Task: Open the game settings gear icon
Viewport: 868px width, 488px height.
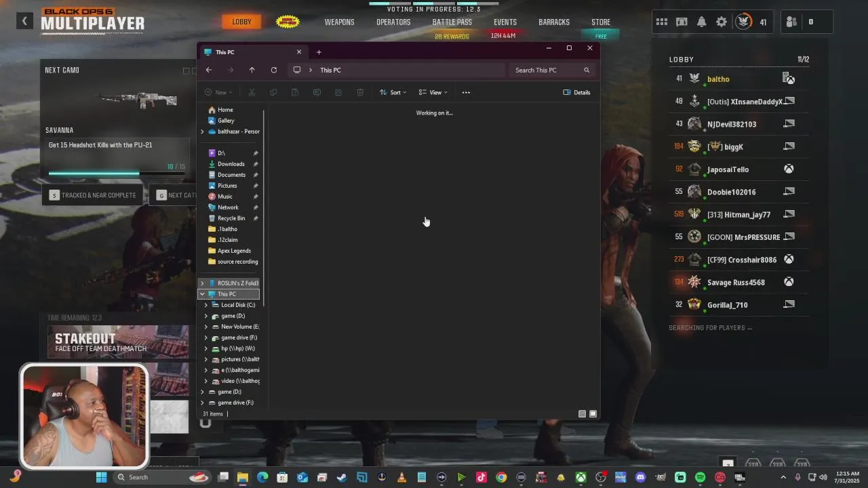Action: point(722,22)
